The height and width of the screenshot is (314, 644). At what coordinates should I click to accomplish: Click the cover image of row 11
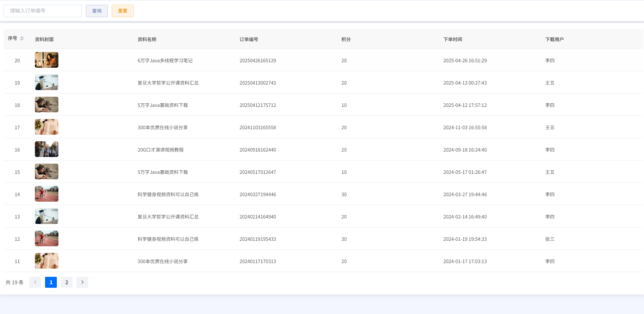click(x=47, y=261)
